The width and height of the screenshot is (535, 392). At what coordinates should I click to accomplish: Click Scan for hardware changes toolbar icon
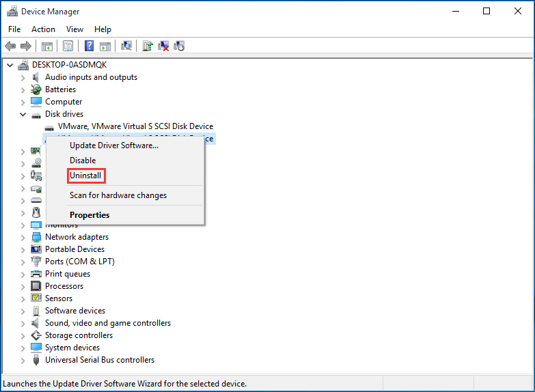[x=126, y=46]
